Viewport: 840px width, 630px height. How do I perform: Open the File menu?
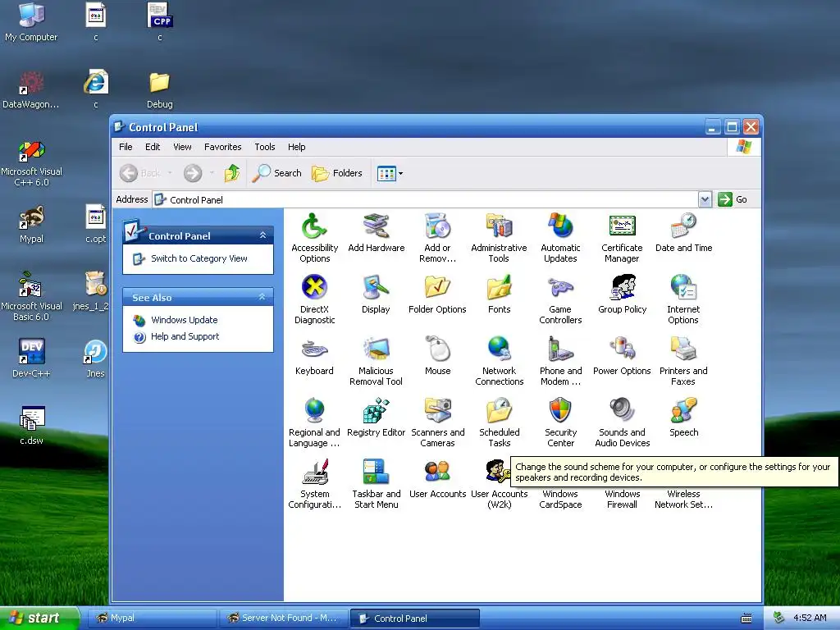point(126,147)
